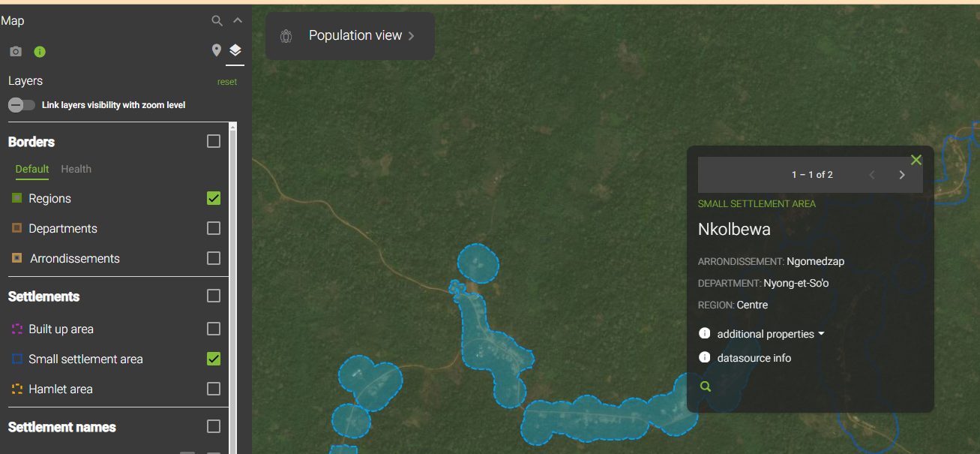
Task: Close the Nkolbewa info popup
Action: click(916, 160)
